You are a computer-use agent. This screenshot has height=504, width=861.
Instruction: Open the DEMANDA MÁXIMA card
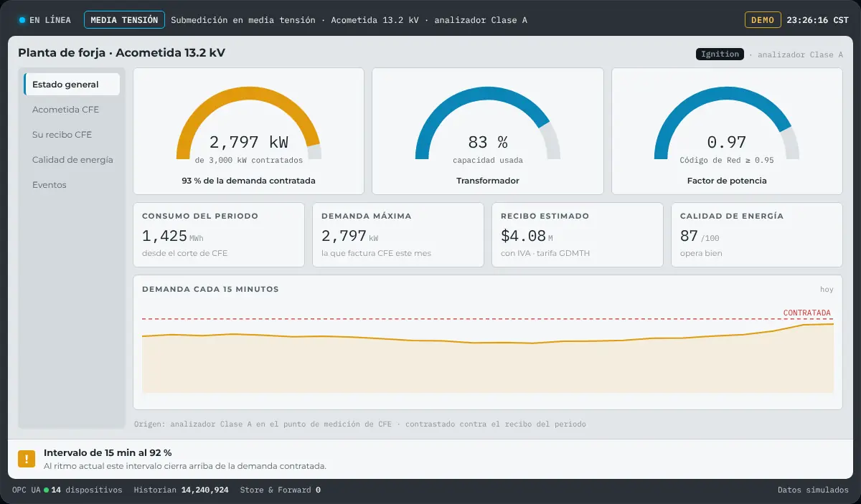click(398, 235)
